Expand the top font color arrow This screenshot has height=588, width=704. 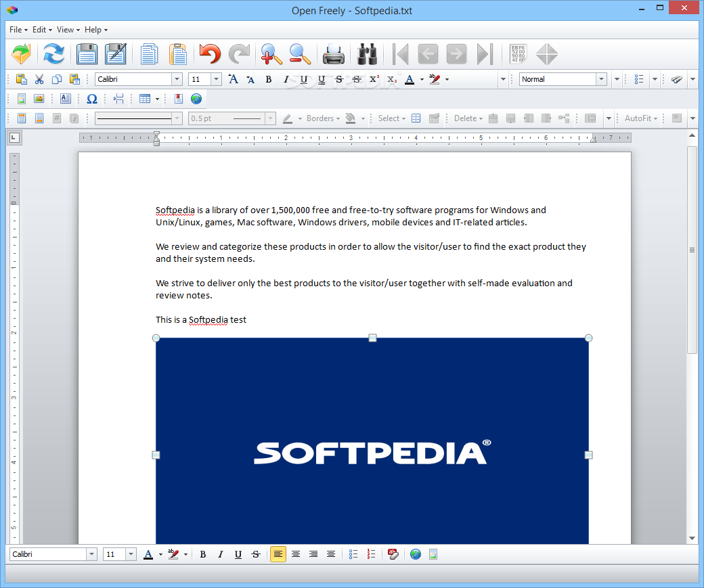tap(422, 79)
